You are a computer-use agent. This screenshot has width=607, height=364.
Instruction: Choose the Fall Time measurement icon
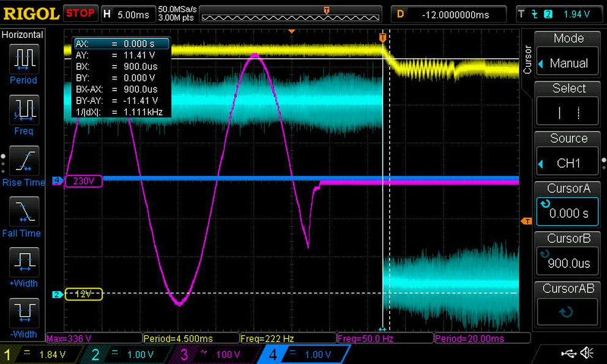24,212
